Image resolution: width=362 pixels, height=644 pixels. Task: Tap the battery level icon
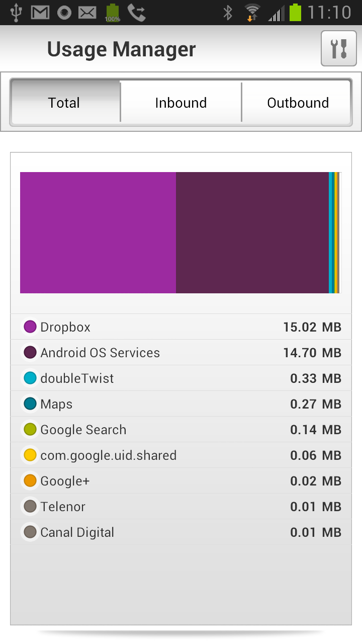coord(295,13)
